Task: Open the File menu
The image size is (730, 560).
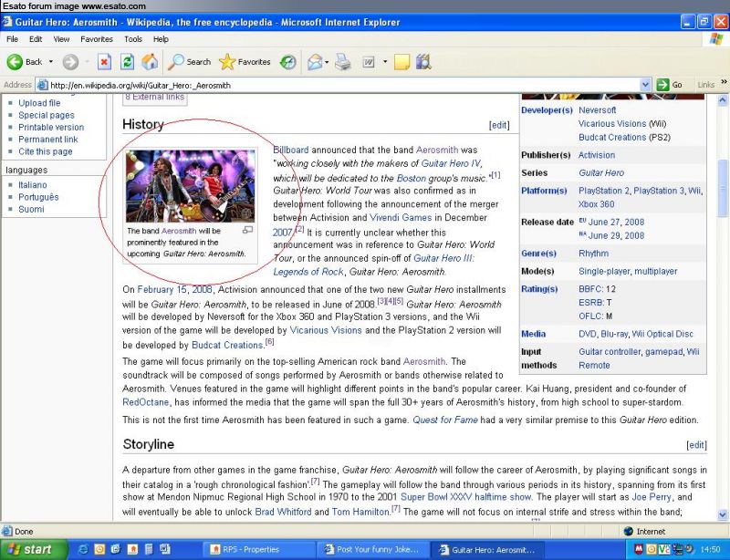Action: (12, 39)
